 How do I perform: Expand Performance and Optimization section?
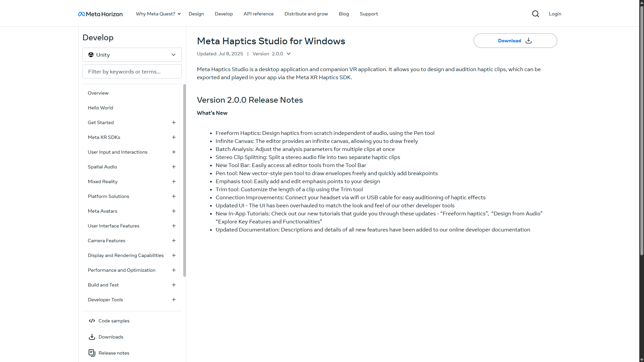coord(174,270)
